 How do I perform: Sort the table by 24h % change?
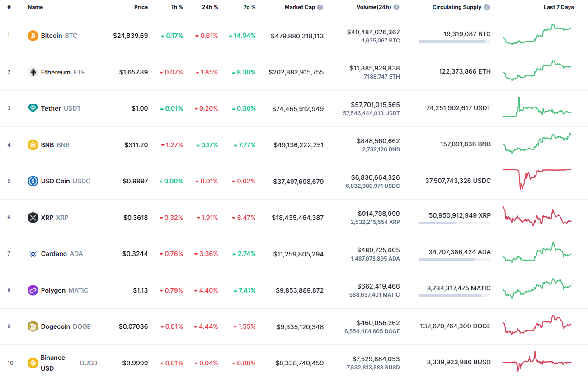pos(210,7)
